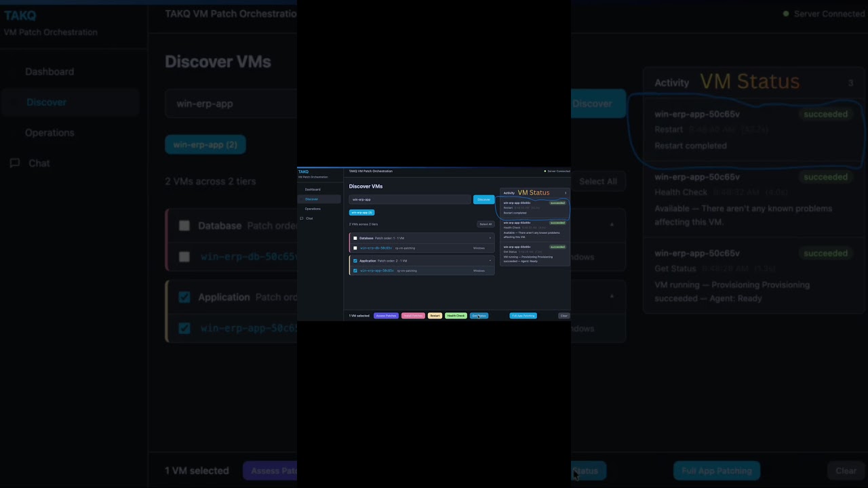Uncheck the win-erp-app-50c65v VM checkbox
Viewport: 868px width, 488px height.
click(355, 270)
